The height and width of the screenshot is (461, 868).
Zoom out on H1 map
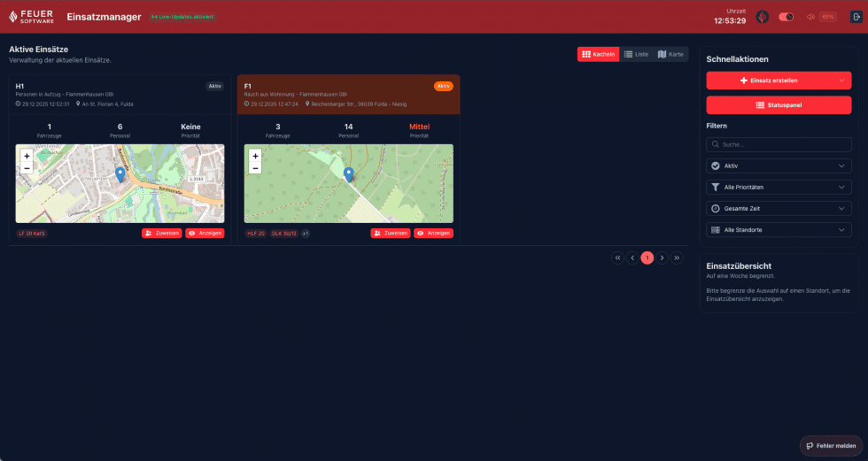[27, 168]
